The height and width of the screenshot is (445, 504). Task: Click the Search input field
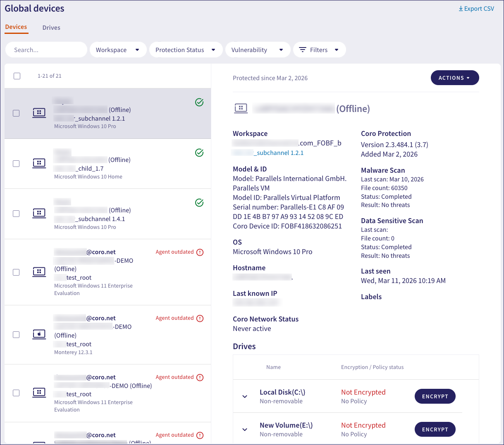point(46,50)
